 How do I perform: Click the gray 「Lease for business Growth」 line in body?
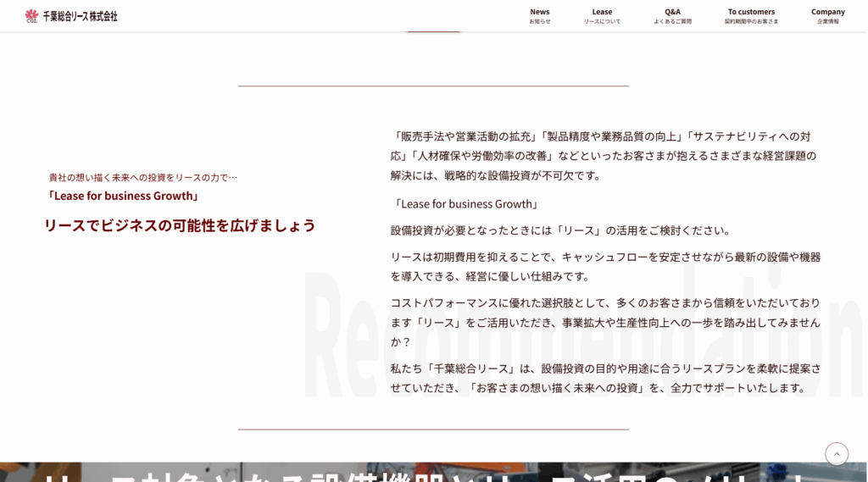(x=466, y=204)
